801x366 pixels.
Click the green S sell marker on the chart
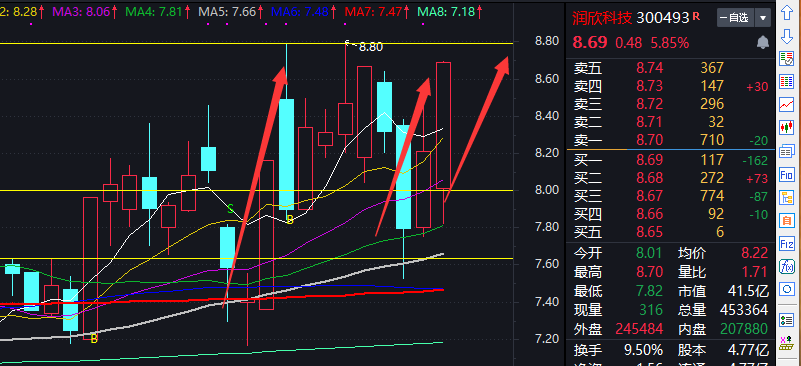pos(230,209)
